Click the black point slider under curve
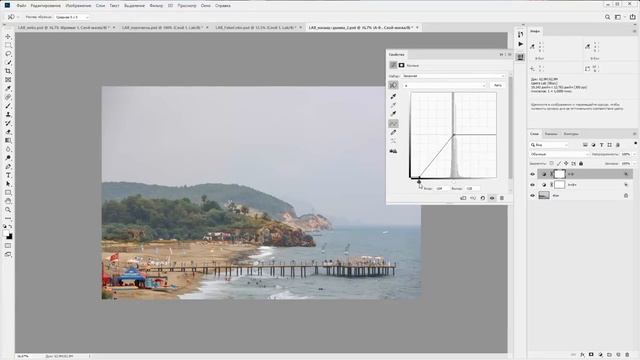This screenshot has width=640, height=360. coord(419,182)
